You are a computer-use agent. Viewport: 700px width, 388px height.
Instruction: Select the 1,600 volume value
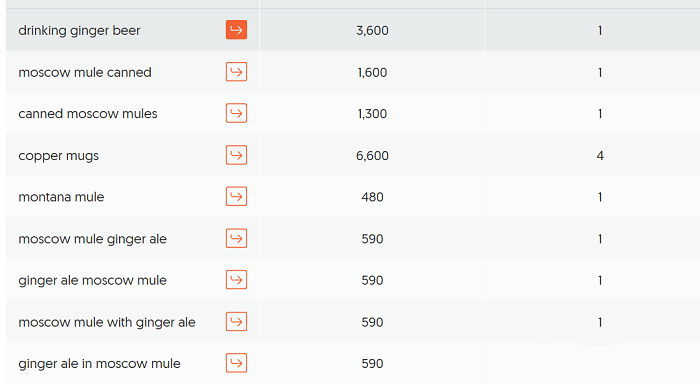click(x=372, y=72)
